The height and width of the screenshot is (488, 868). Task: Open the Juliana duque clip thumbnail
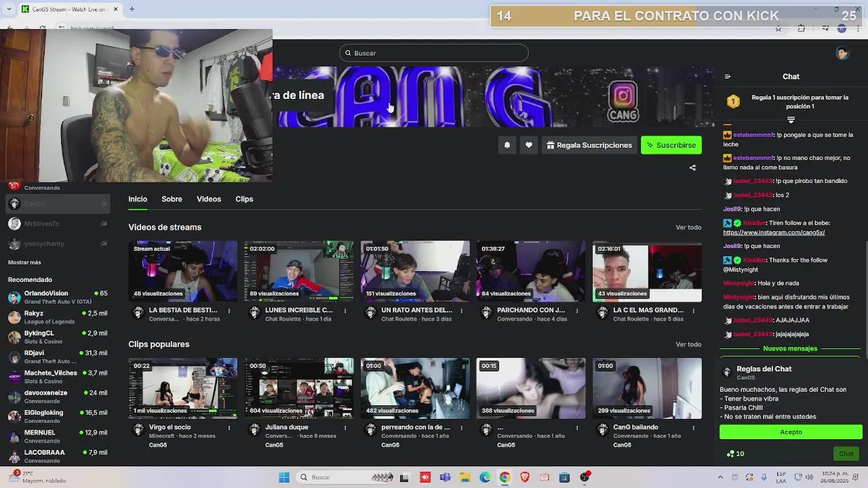tap(299, 388)
